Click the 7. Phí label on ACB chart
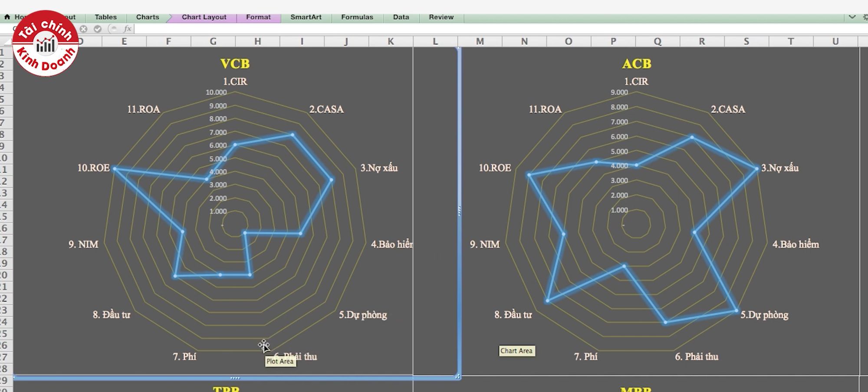The image size is (868, 392). click(x=586, y=356)
